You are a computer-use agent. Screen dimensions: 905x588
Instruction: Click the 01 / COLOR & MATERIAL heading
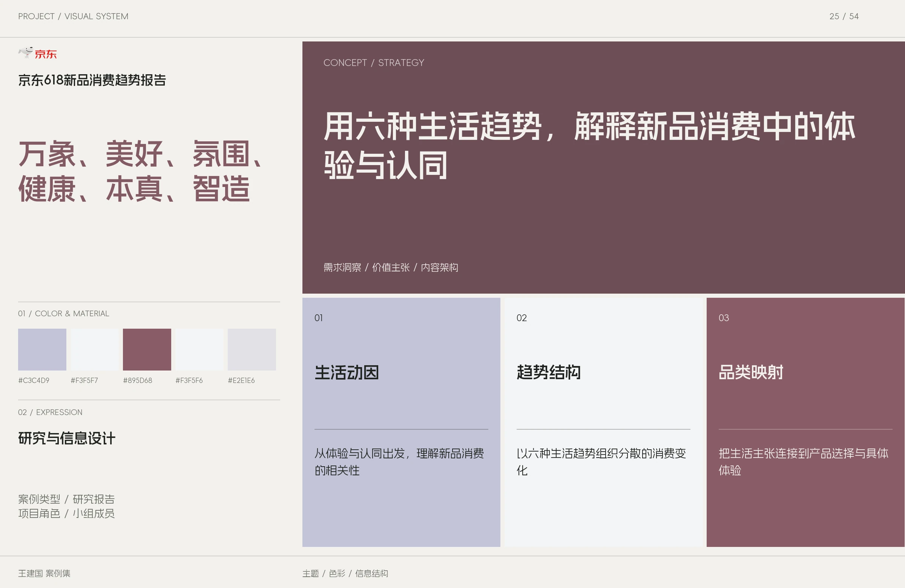click(63, 314)
